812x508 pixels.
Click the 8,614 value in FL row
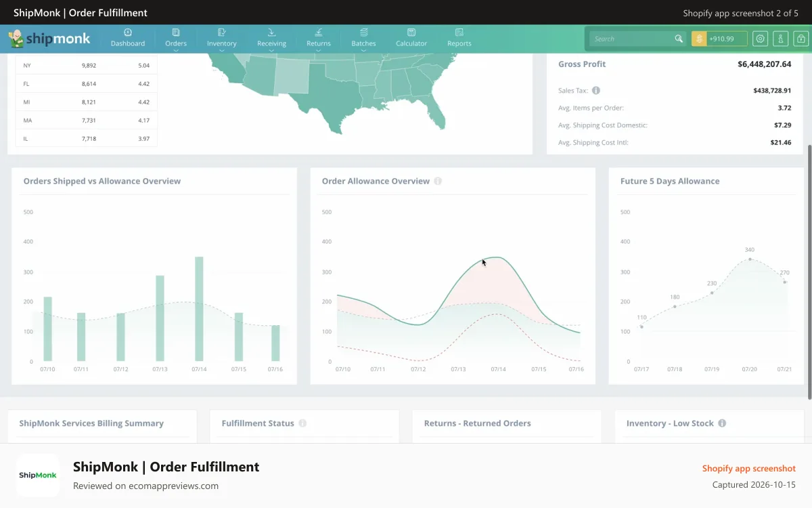89,84
